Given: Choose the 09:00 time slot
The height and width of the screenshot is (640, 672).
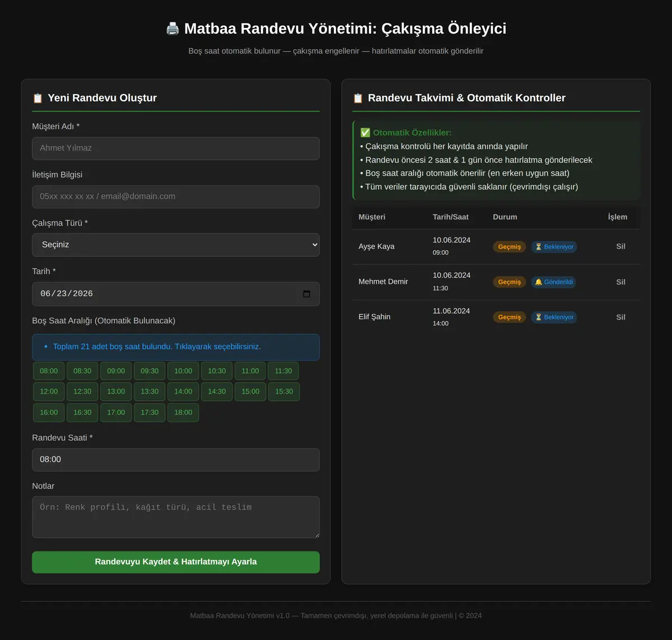Looking at the screenshot, I should [116, 371].
